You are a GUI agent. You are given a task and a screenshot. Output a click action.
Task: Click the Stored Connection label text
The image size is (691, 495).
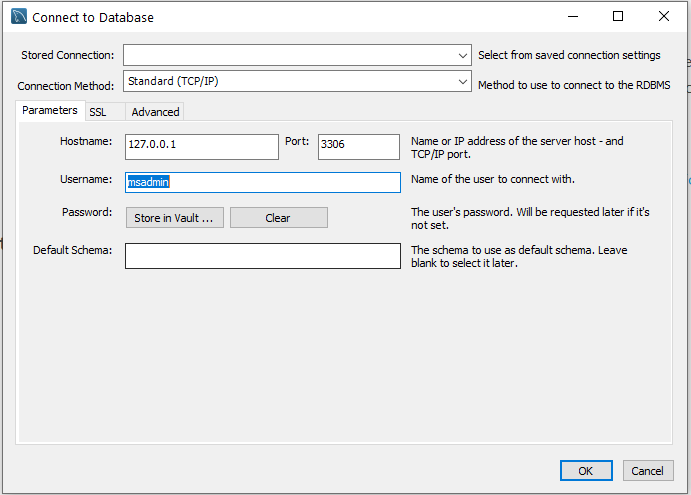[67, 55]
